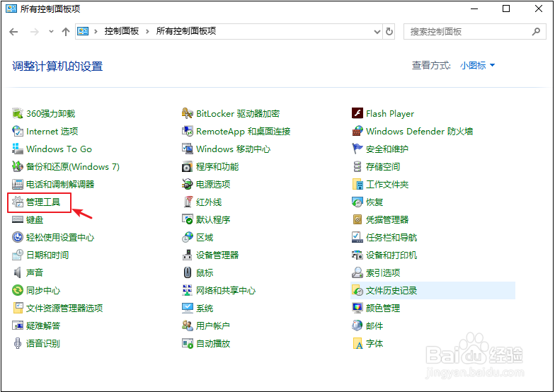Image resolution: width=555 pixels, height=392 pixels.
Task: Click the 文件资源管理器选项 icon
Action: point(17,309)
